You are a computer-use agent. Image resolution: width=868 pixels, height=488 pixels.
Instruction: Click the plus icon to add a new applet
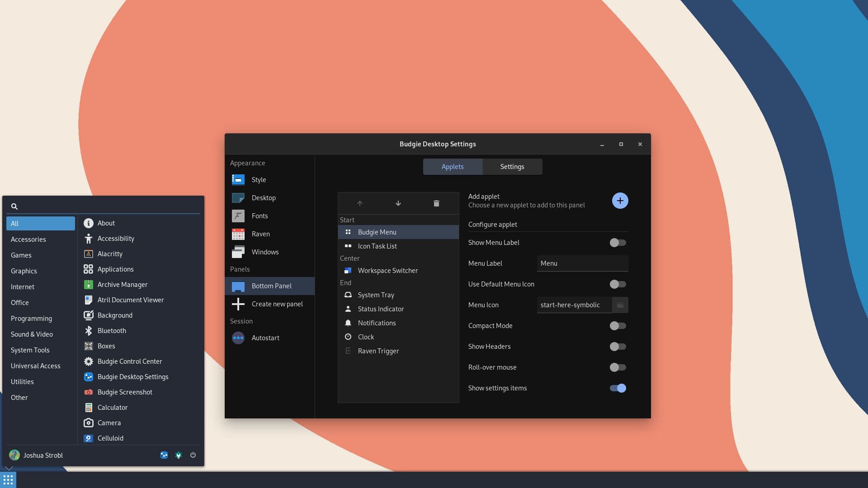[620, 200]
